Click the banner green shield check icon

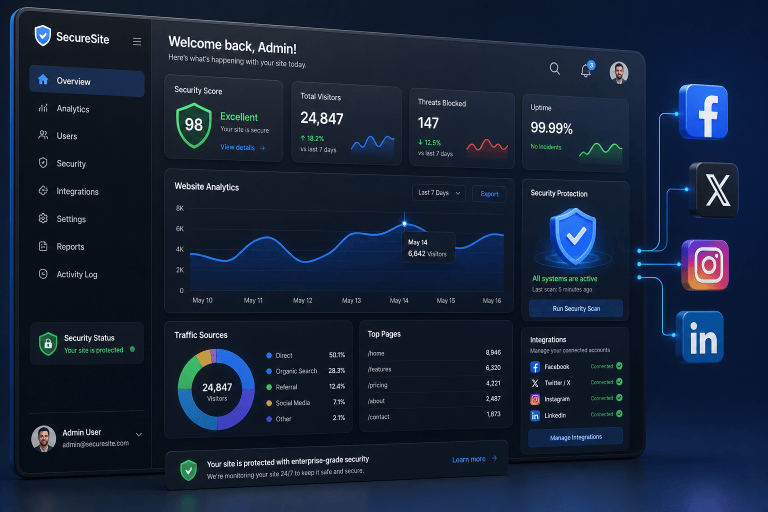coord(189,470)
